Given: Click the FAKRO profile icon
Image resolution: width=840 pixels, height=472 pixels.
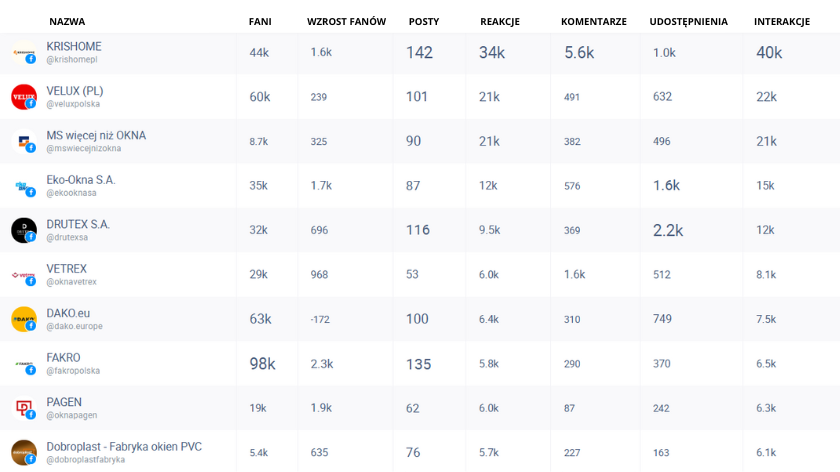Looking at the screenshot, I should point(24,364).
